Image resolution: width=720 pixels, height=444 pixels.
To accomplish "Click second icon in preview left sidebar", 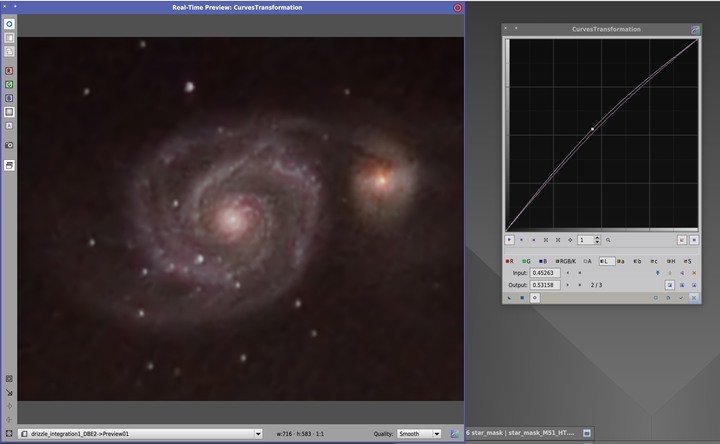I will (9, 38).
